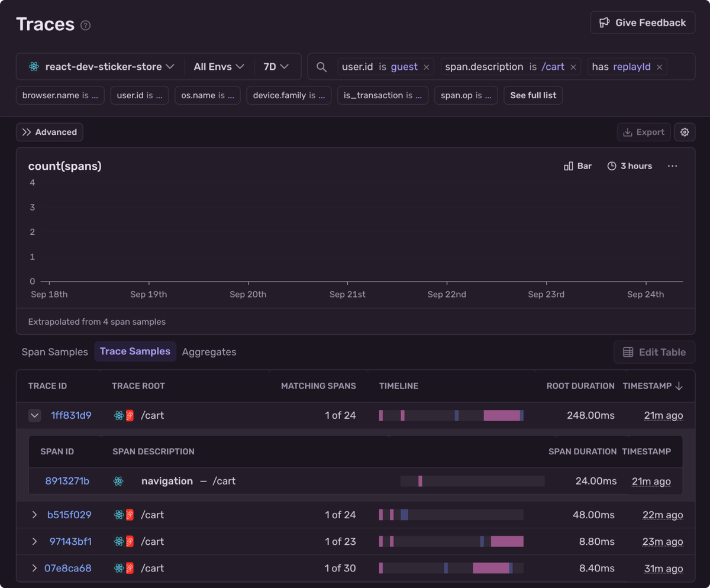Click the megaphone icon in Give Feedback
This screenshot has height=588, width=710.
[604, 22]
